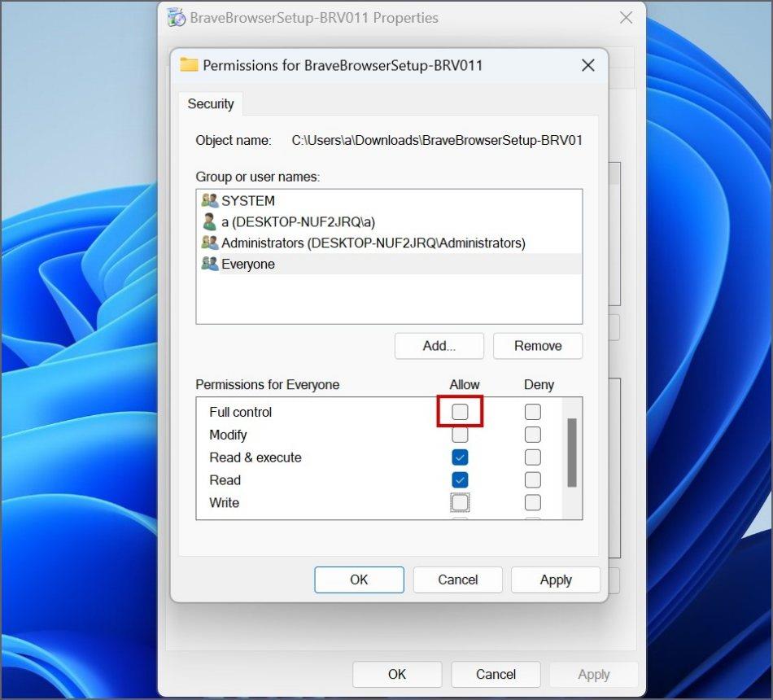773x700 pixels.
Task: Enable Allow for Write permission
Action: (460, 503)
